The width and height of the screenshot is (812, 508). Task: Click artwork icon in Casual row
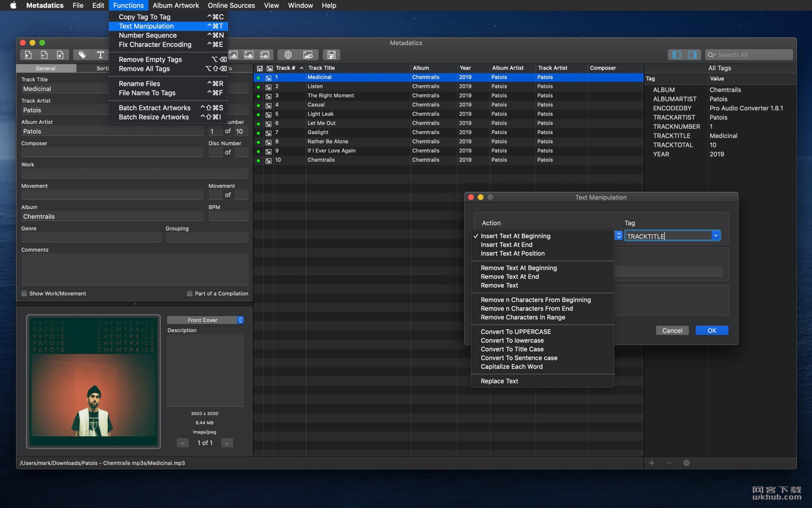pyautogui.click(x=268, y=105)
